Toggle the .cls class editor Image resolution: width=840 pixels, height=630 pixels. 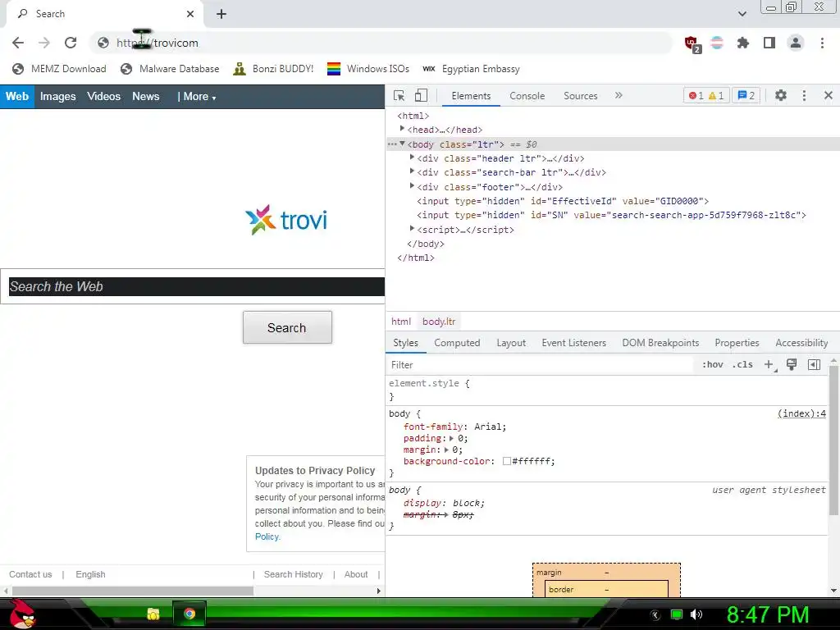pyautogui.click(x=742, y=365)
